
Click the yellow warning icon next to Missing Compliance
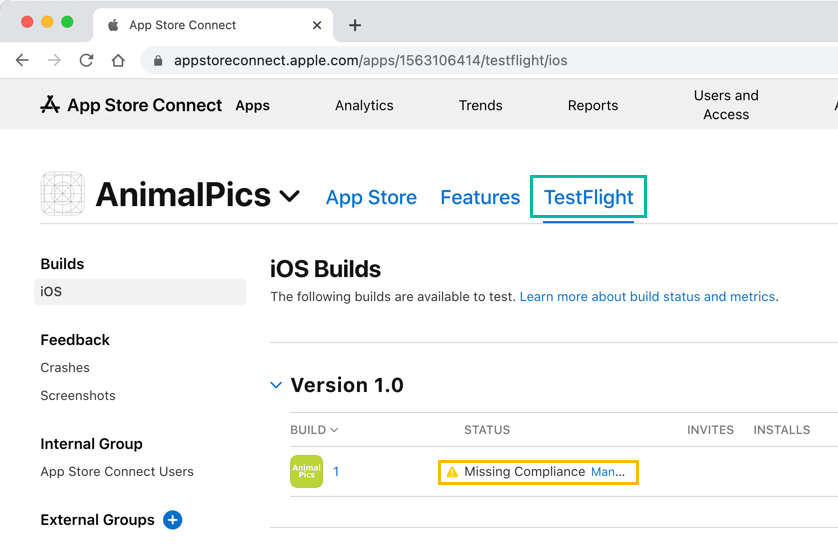(452, 472)
